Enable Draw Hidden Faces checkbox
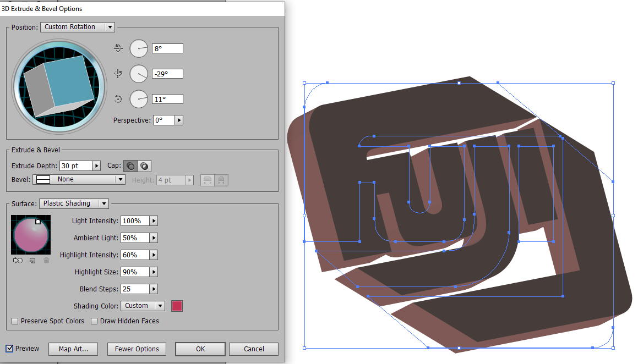The image size is (638, 364). 94,321
